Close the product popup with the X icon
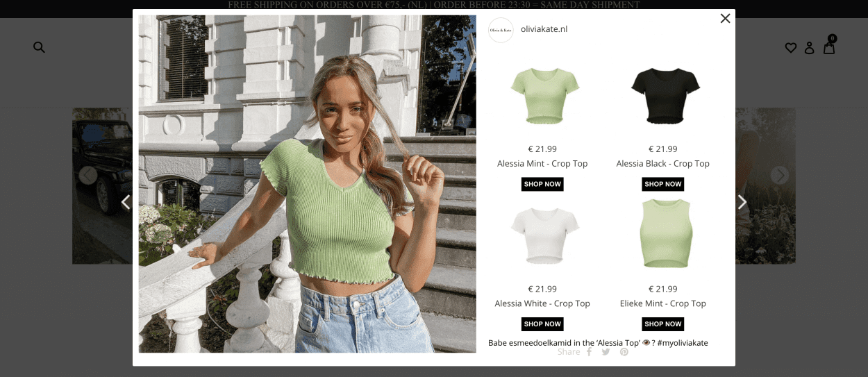Screen dimensions: 868x377 pos(725,19)
